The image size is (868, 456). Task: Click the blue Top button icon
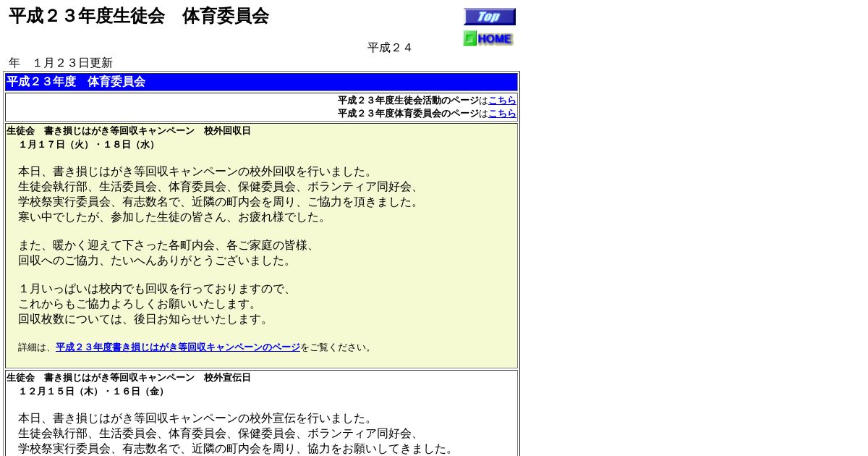[490, 17]
